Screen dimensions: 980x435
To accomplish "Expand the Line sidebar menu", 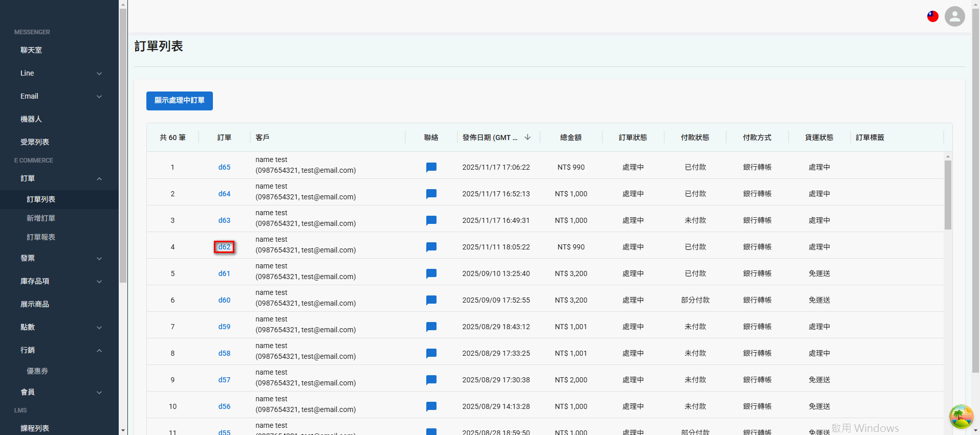I will pos(59,73).
